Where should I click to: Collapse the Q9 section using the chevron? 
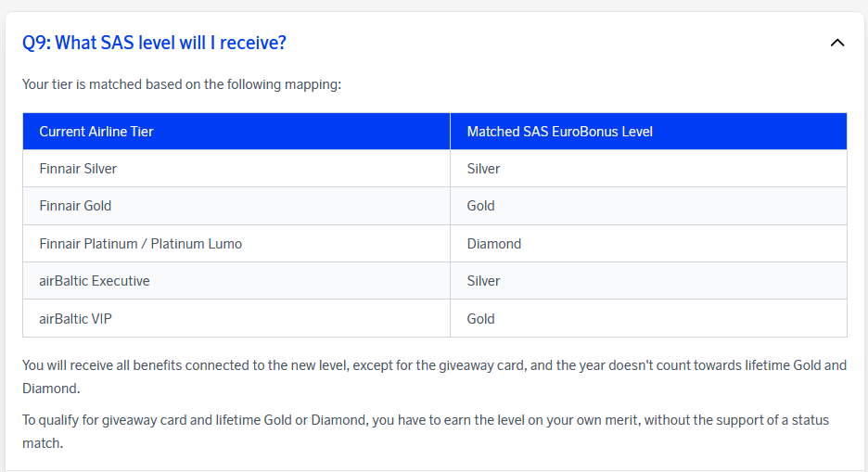(837, 43)
